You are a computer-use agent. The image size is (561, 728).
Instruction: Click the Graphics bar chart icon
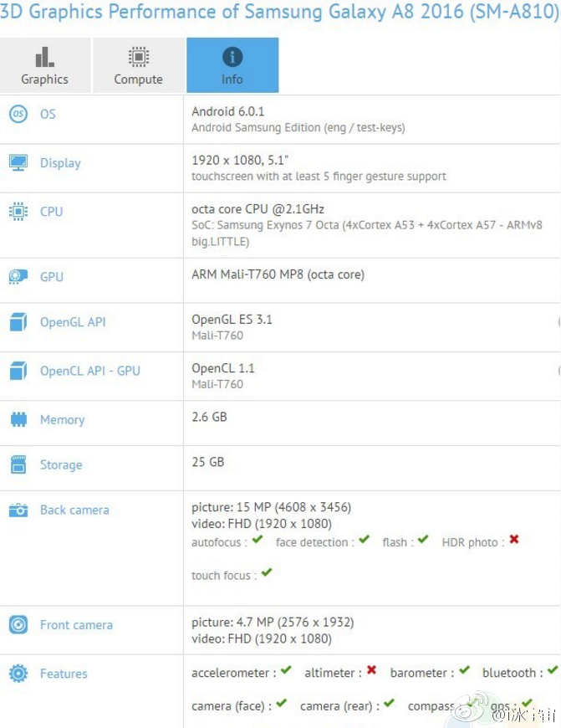click(44, 57)
